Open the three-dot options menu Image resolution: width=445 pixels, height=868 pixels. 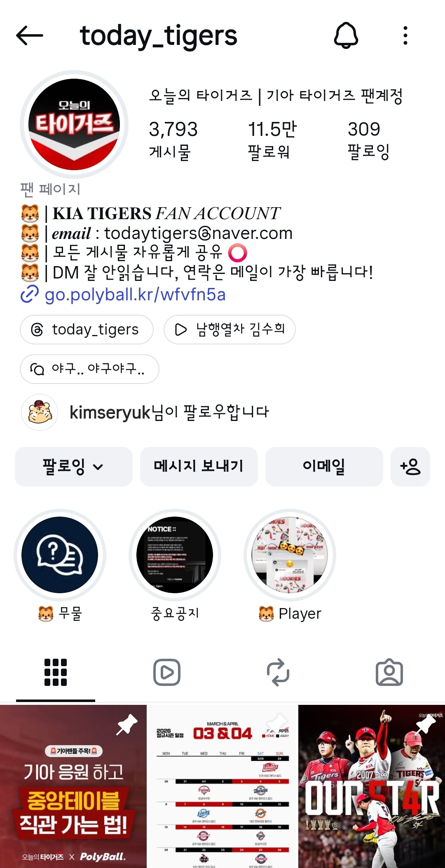pos(405,35)
